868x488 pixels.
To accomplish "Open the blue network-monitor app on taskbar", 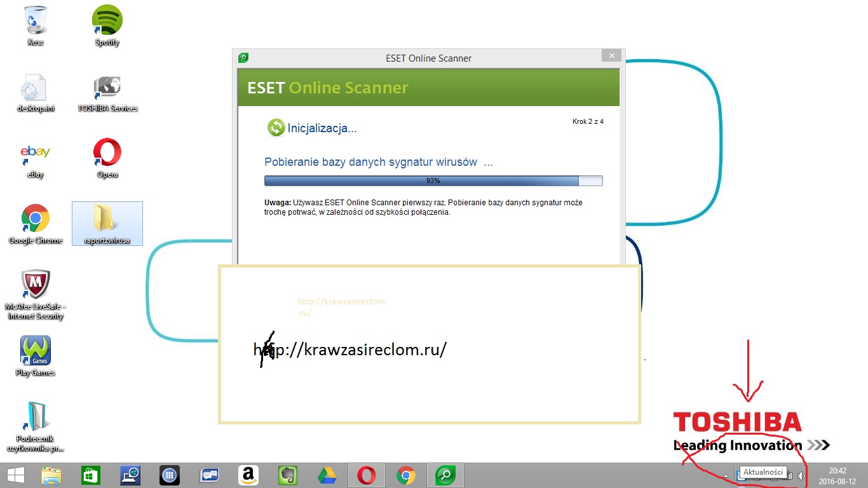I will (130, 475).
